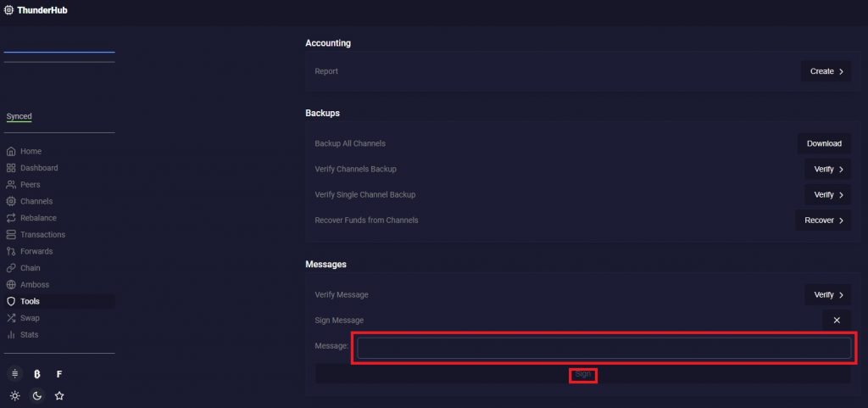This screenshot has height=408, width=868.
Task: Expand Recover Funds from Channels
Action: coord(822,221)
